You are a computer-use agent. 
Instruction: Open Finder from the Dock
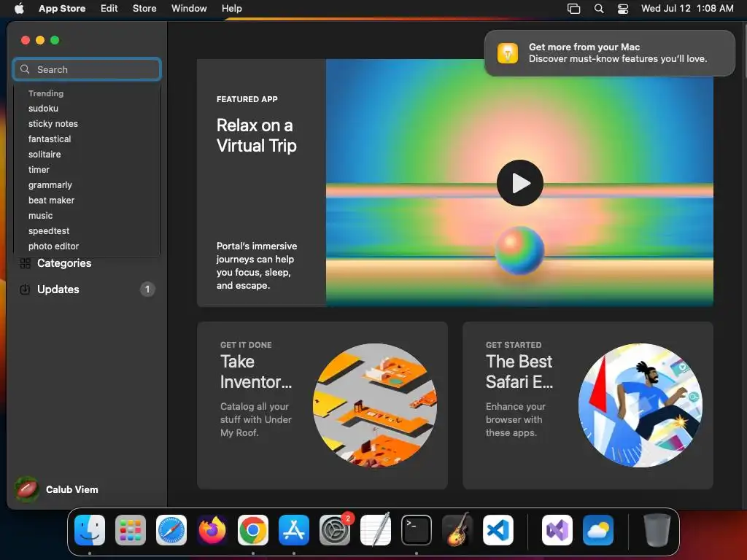pos(90,530)
